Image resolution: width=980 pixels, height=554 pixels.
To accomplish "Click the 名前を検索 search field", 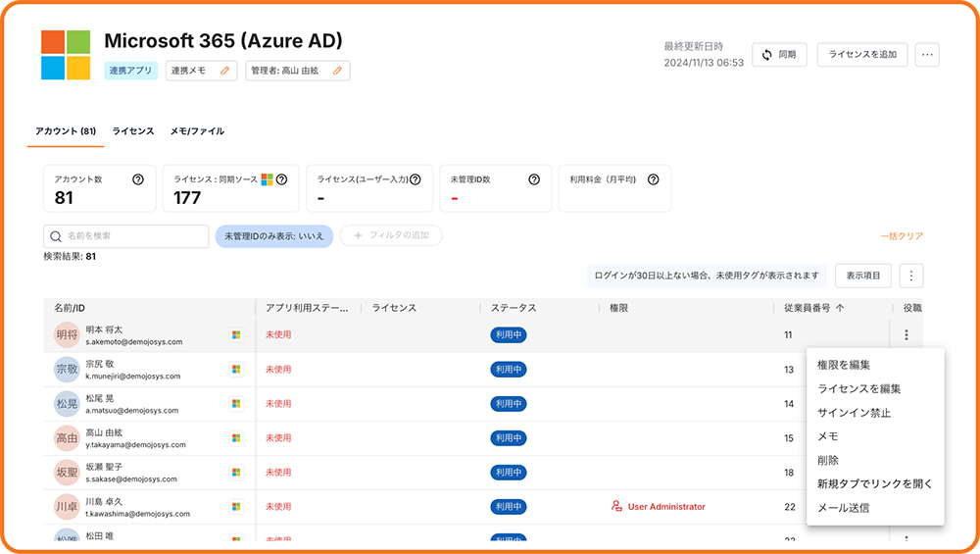I will click(126, 236).
